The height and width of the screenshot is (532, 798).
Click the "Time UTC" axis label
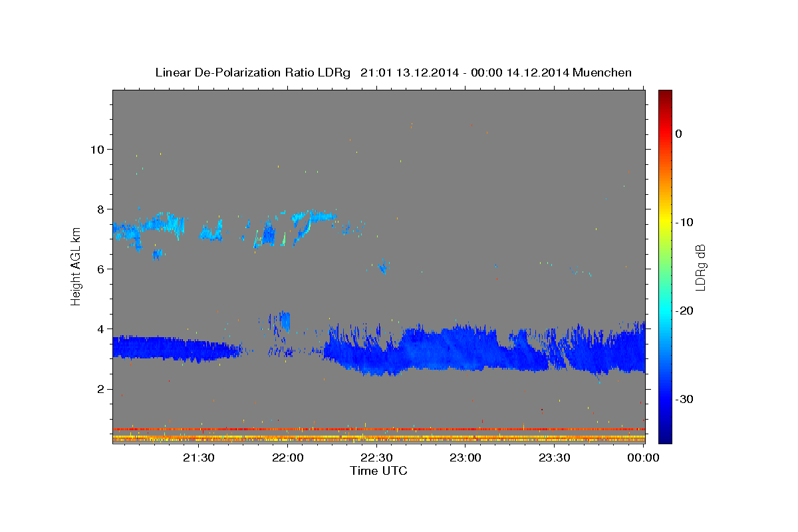coord(378,471)
